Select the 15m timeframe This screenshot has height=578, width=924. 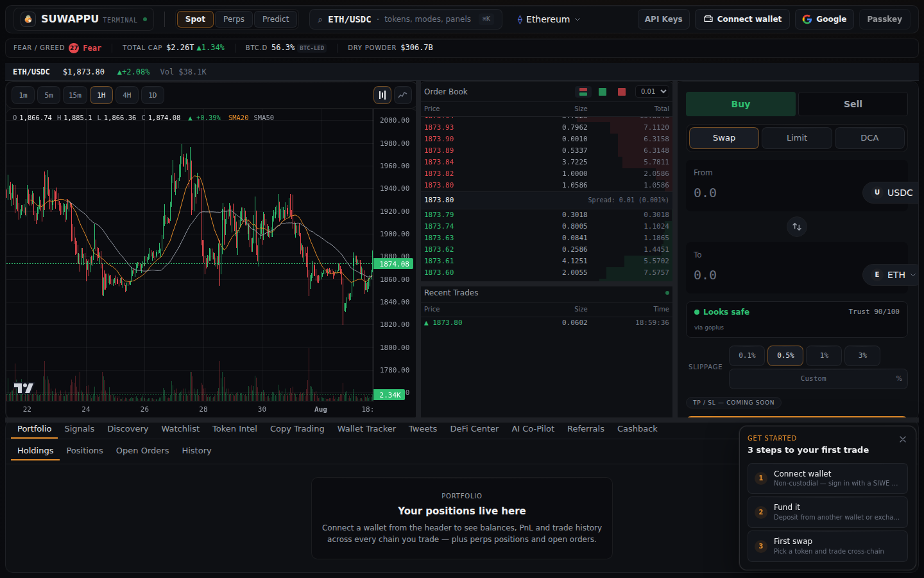point(75,95)
